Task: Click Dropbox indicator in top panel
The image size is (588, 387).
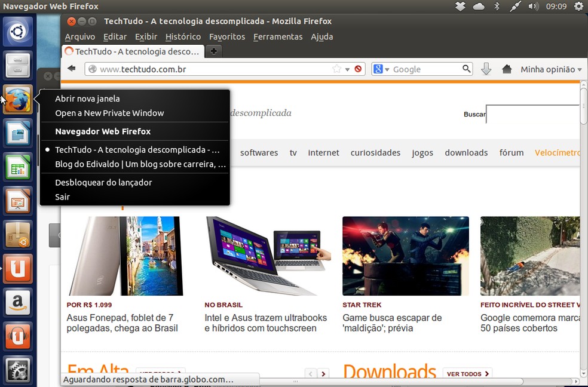Action: point(461,7)
